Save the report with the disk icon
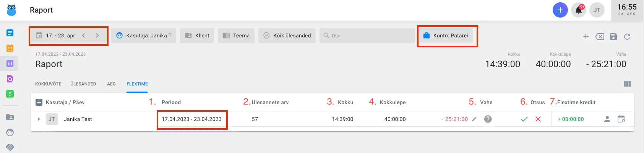This screenshot has width=644, height=153. [613, 37]
